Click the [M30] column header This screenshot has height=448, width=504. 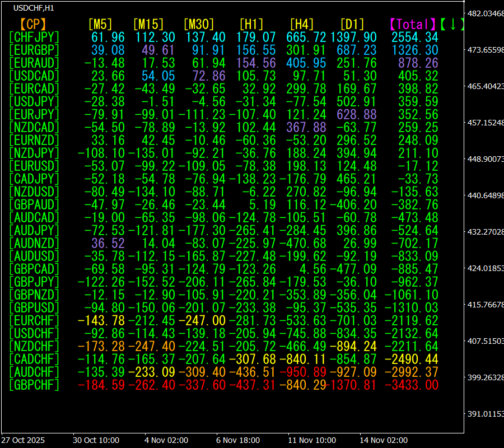(x=199, y=24)
